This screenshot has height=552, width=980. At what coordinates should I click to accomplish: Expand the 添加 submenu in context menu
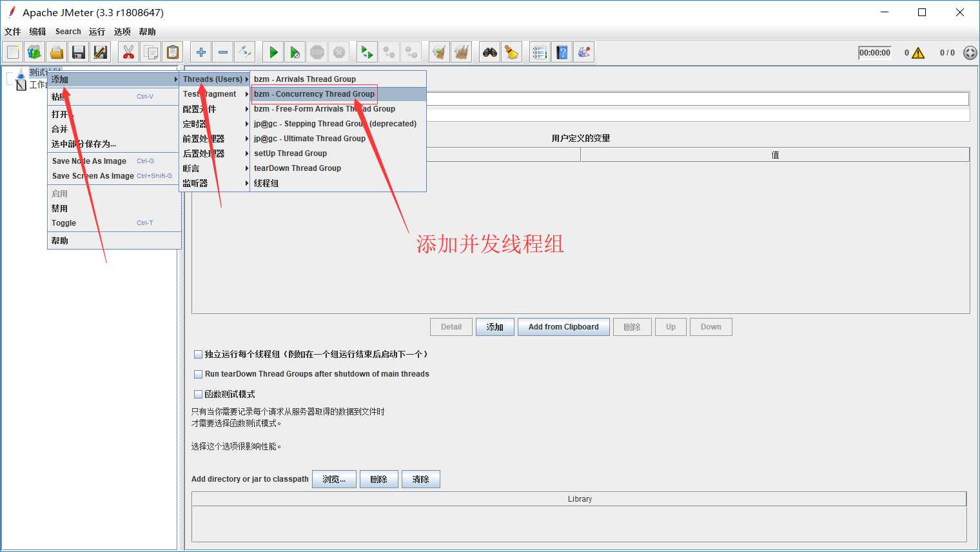[x=114, y=79]
